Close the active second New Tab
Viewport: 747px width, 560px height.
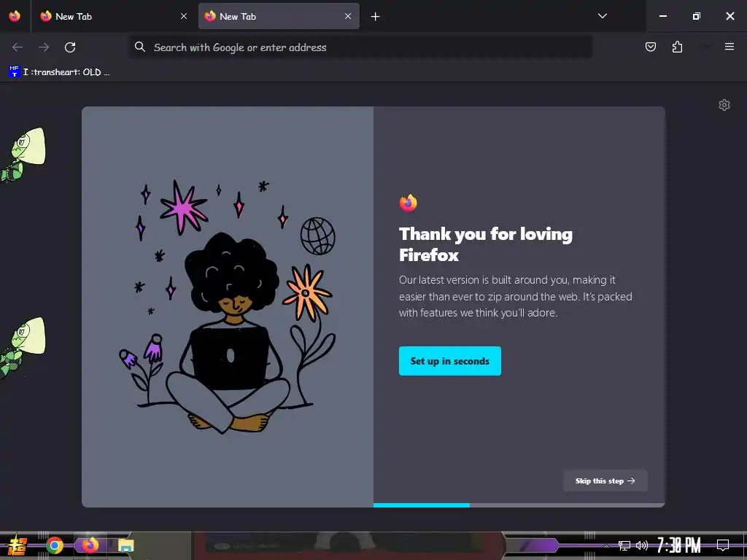[x=348, y=16]
